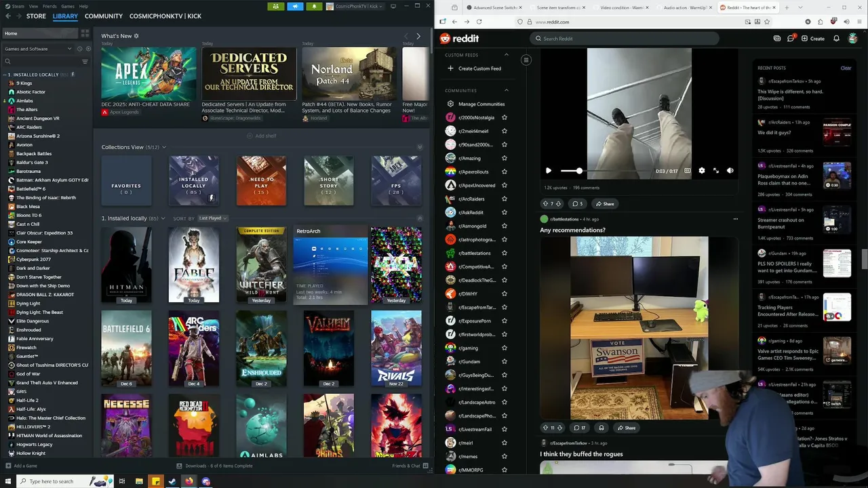
Task: Open Games and Software dropdown
Action: [x=37, y=49]
